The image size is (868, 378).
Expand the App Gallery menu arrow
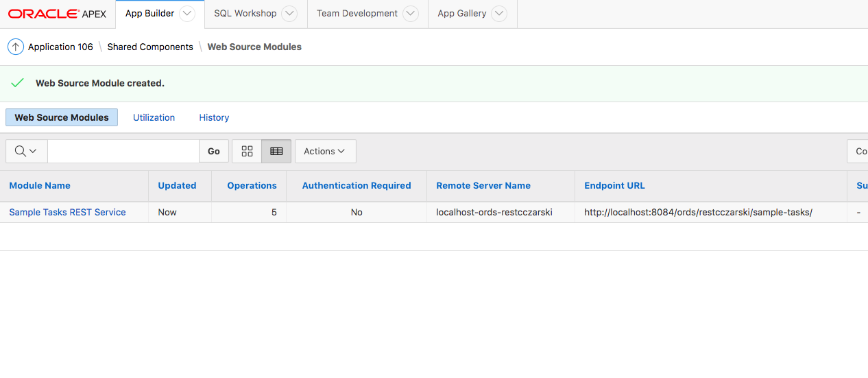coord(499,14)
